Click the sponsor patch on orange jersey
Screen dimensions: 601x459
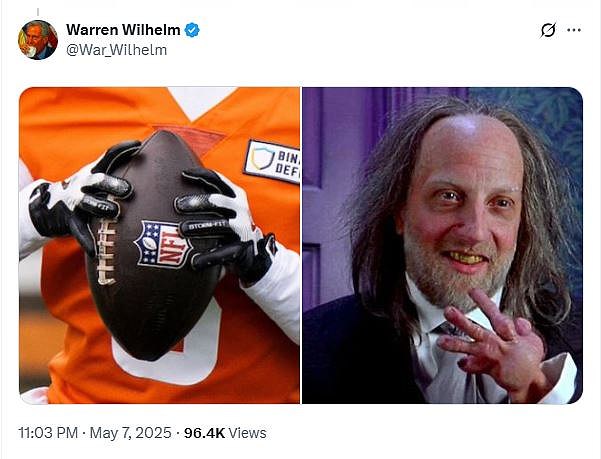coord(272,162)
